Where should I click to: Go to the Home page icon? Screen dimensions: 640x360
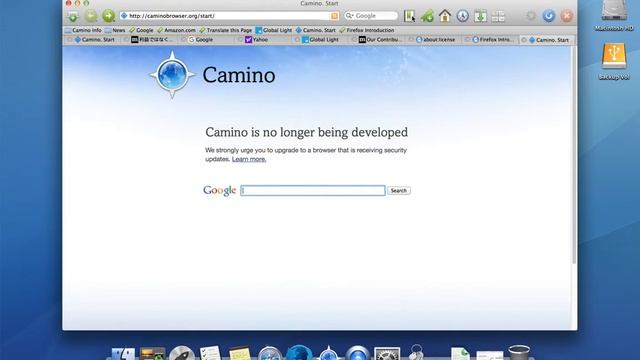445,16
